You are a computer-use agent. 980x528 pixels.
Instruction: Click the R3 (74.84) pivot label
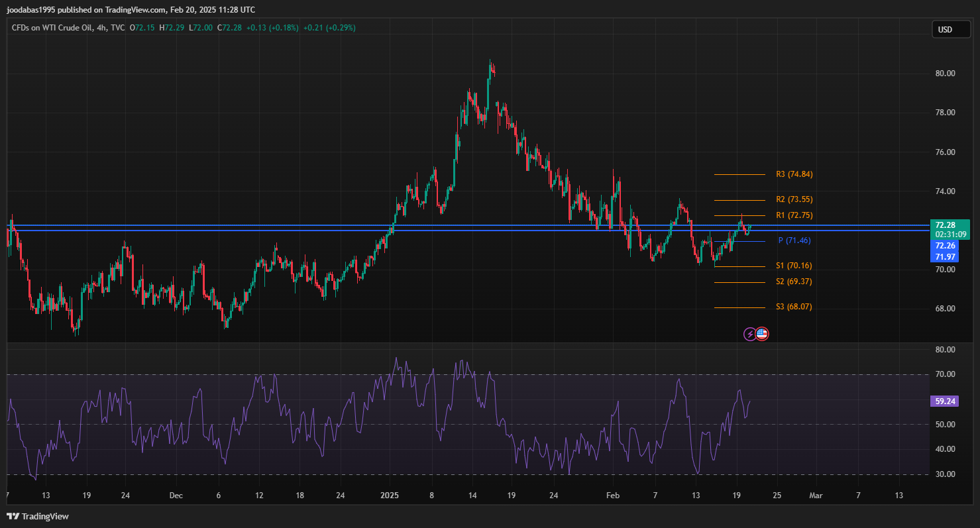pos(794,174)
